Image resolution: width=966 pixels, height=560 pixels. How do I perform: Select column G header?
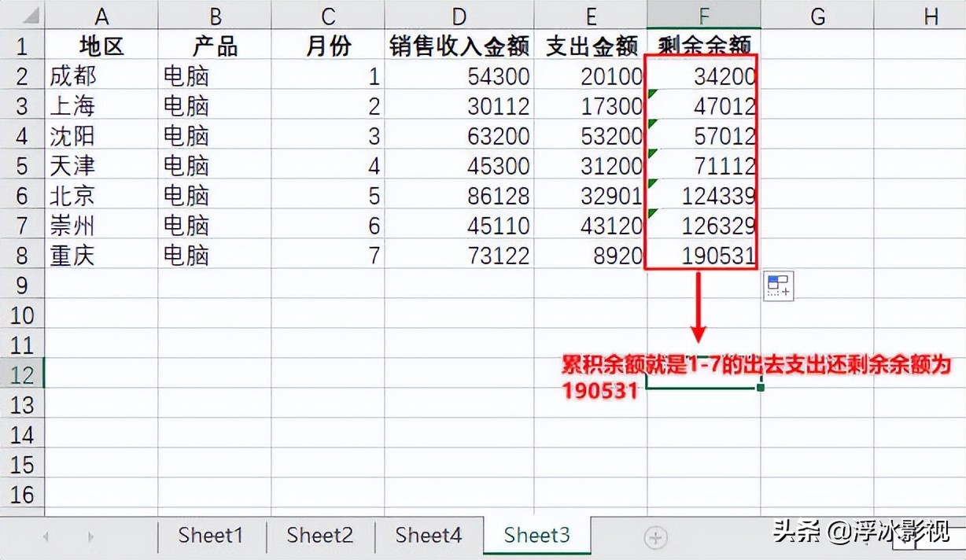point(817,16)
